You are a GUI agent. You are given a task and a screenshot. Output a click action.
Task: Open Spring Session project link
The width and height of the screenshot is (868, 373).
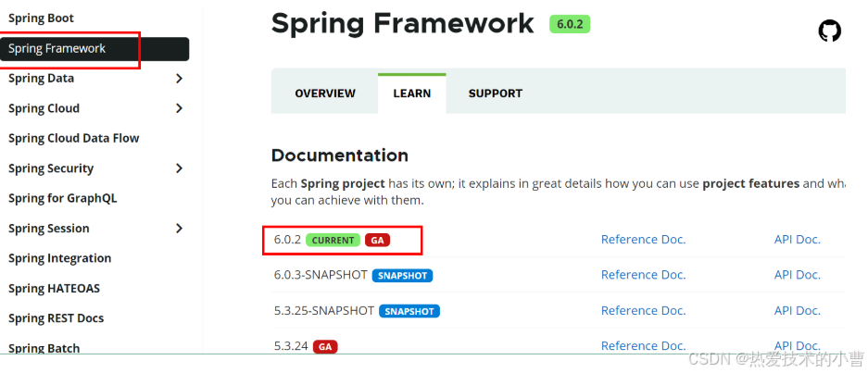tap(49, 228)
